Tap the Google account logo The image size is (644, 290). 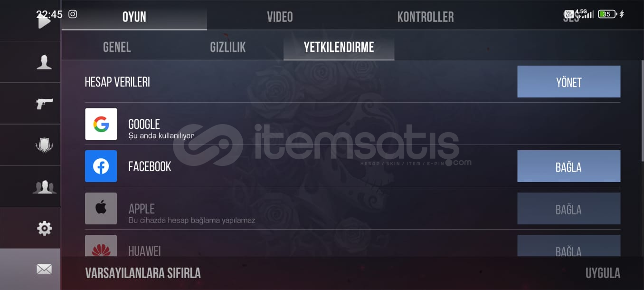tap(101, 124)
